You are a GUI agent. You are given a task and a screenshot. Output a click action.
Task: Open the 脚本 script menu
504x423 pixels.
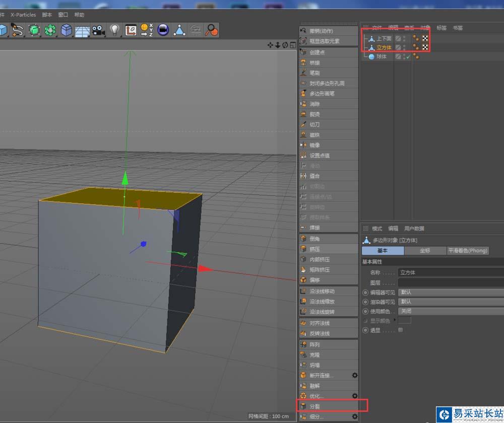47,15
